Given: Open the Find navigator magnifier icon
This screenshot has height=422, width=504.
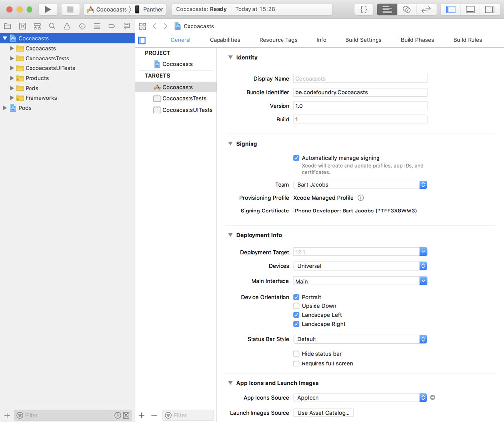Looking at the screenshot, I should pyautogui.click(x=52, y=26).
